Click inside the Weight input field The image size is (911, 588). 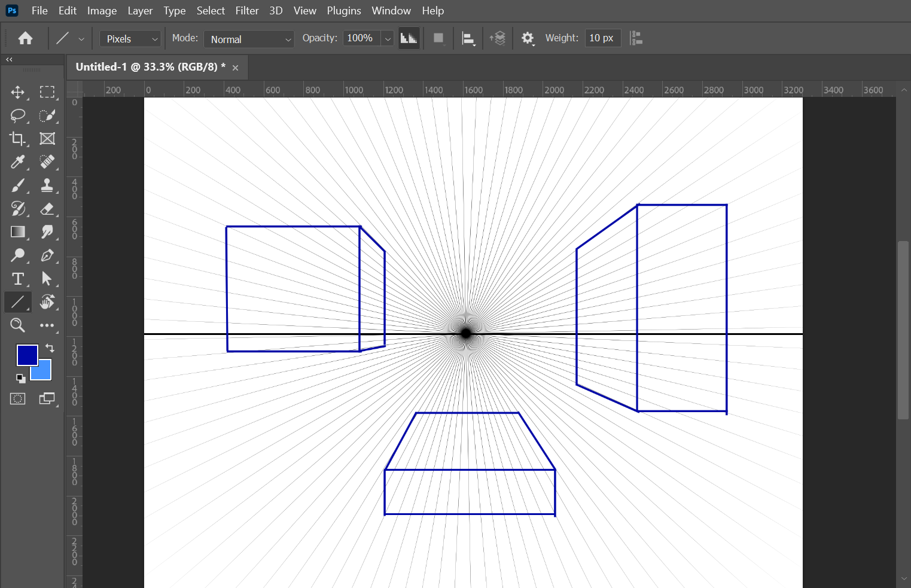click(602, 38)
